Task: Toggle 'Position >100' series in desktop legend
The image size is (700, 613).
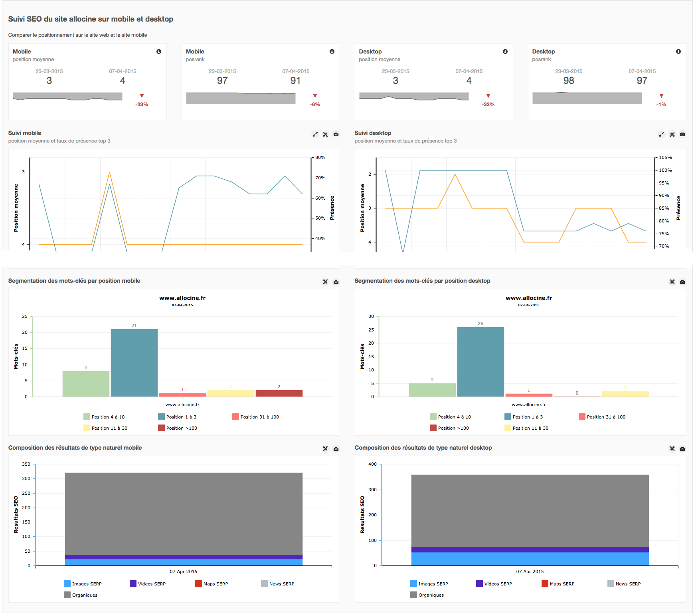Action: (449, 428)
